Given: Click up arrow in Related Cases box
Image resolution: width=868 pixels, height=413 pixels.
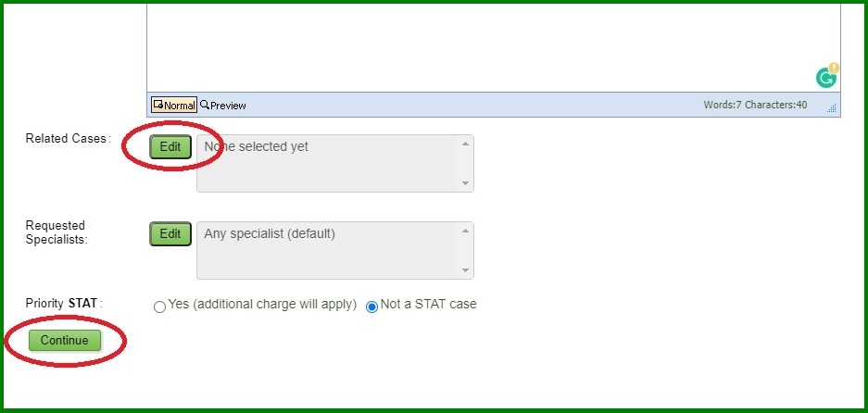Looking at the screenshot, I should [x=465, y=144].
